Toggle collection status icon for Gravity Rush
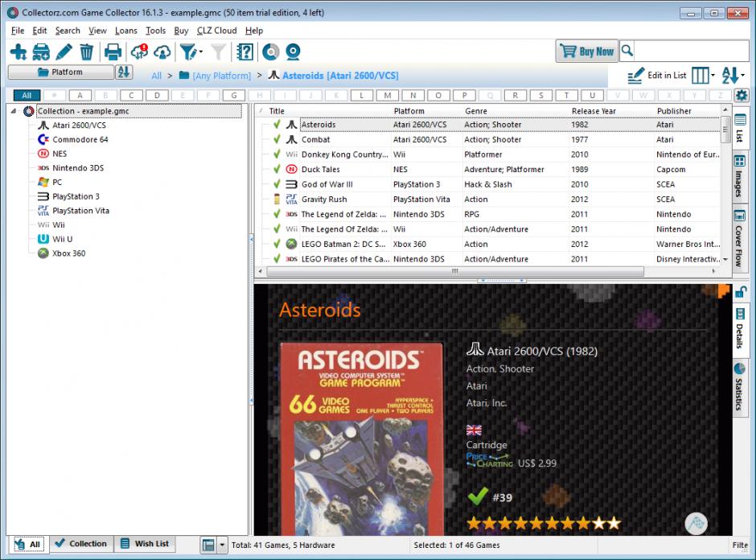This screenshot has height=560, width=756. 277,200
